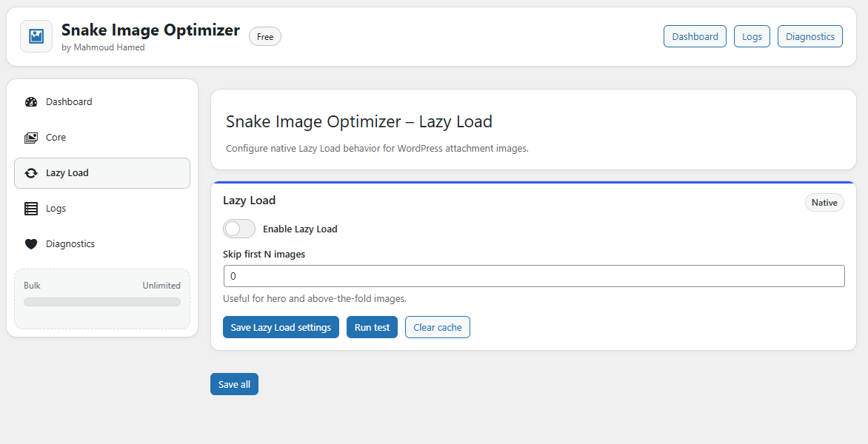Open Logs from the sidebar menu

102,209
